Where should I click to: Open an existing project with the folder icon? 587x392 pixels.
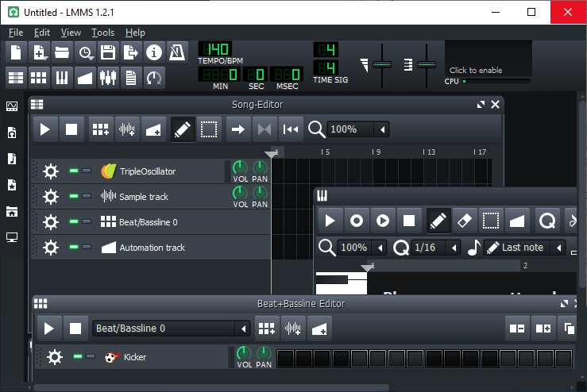(62, 52)
